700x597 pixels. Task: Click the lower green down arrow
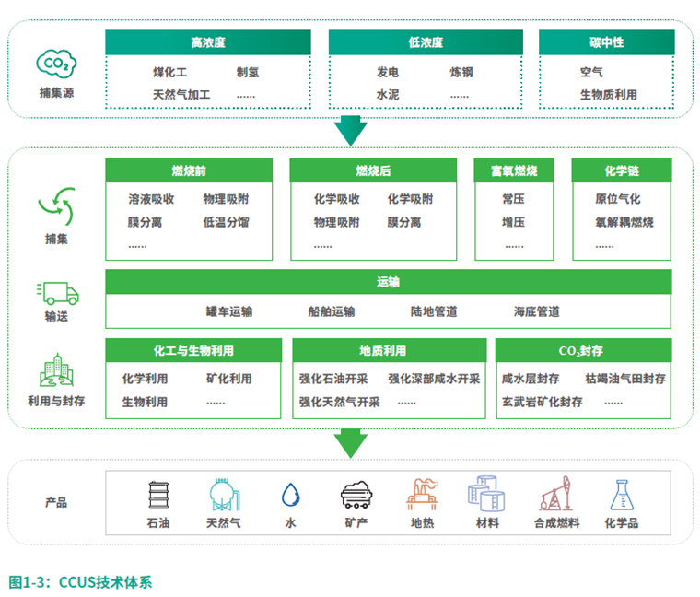click(x=350, y=444)
